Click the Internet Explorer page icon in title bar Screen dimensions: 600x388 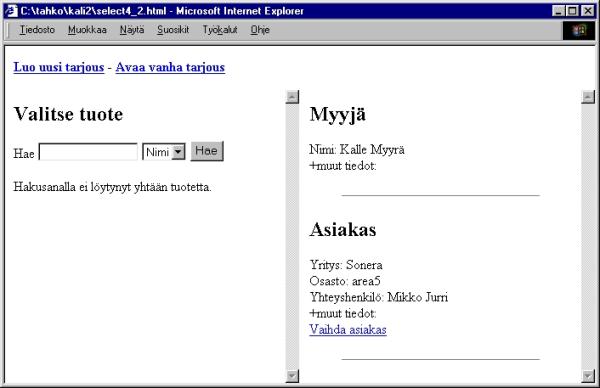[x=11, y=11]
